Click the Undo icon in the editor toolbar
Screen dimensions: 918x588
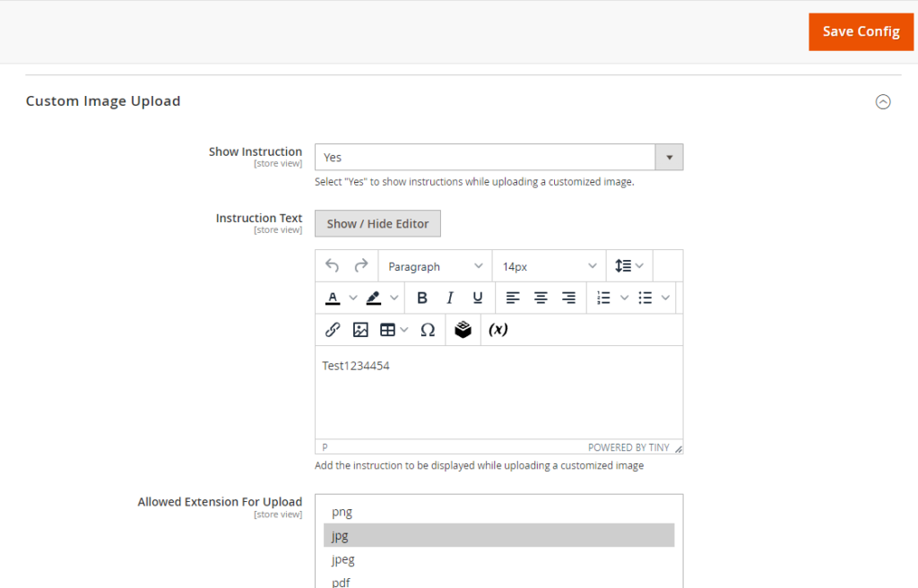point(332,265)
